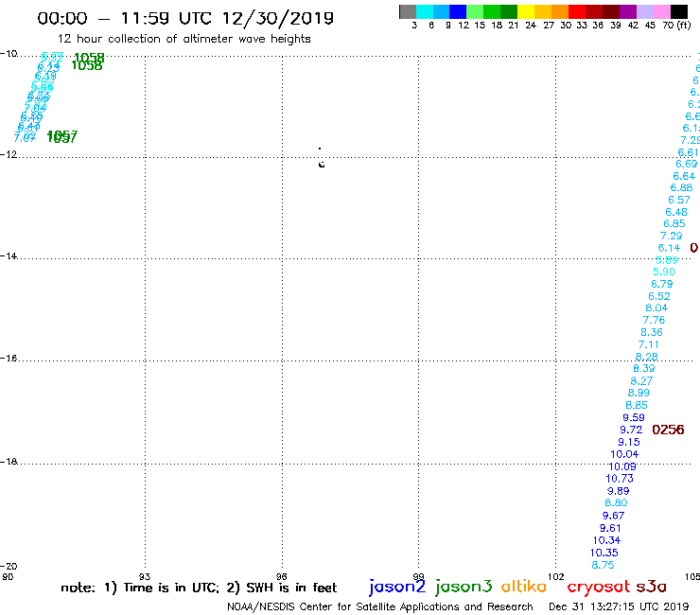Image resolution: width=700 pixels, height=615 pixels.
Task: Click the '0256' time marker
Action: [668, 430]
